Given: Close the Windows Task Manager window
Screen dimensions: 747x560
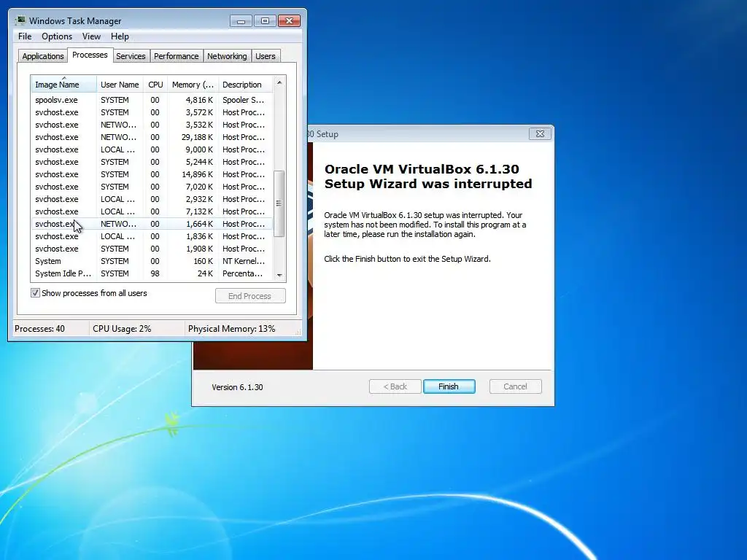Looking at the screenshot, I should point(289,21).
